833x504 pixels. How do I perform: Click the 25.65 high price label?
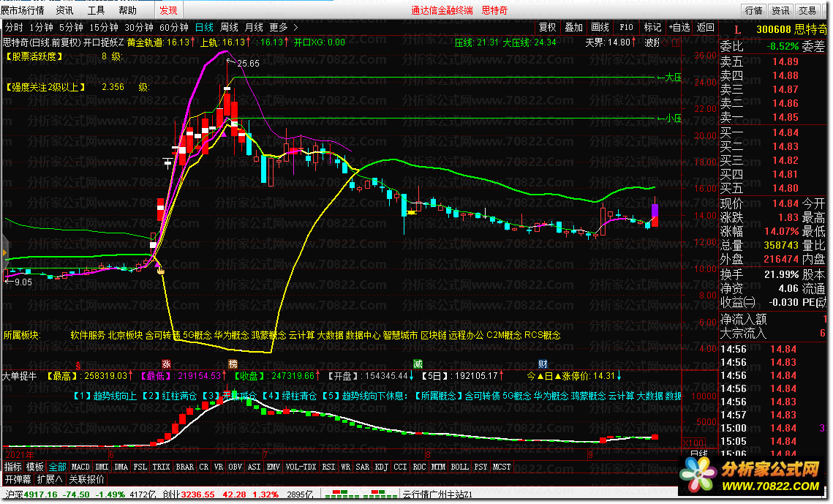click(x=248, y=63)
